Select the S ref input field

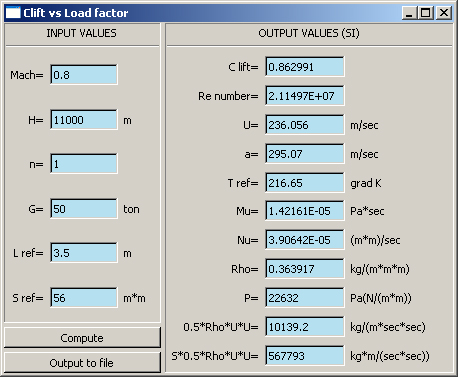pos(84,297)
